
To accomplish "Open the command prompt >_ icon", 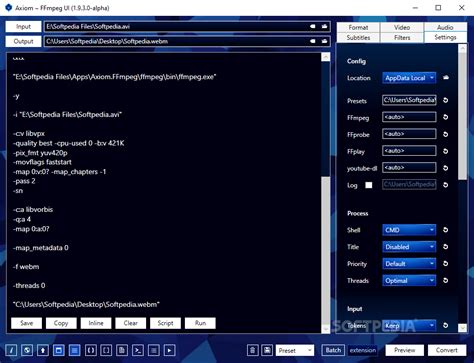I will point(138,350).
